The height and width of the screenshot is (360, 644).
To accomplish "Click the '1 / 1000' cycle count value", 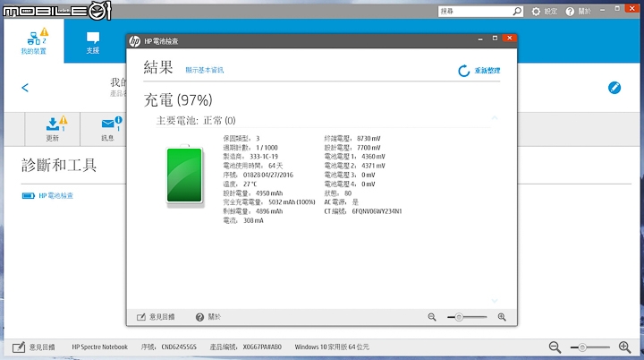I will click(267, 148).
